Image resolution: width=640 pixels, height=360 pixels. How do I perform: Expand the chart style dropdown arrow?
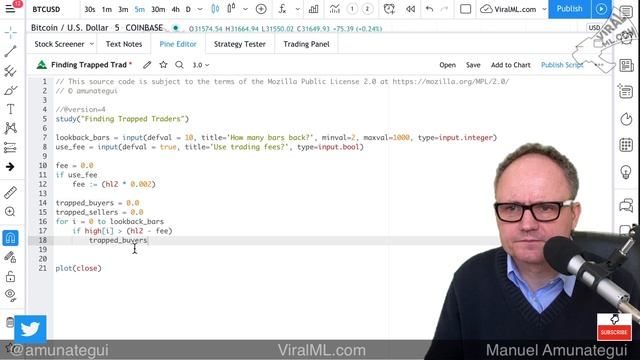(x=245, y=9)
